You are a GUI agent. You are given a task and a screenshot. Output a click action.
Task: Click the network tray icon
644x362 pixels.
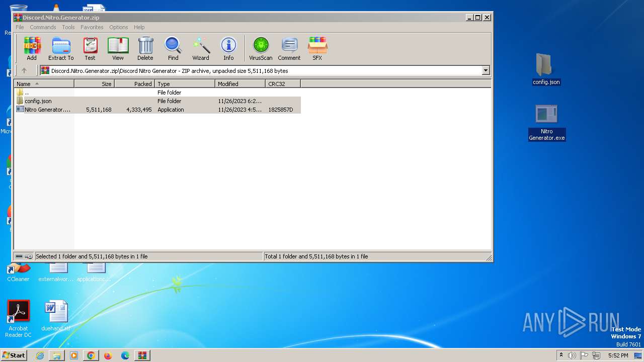point(596,355)
